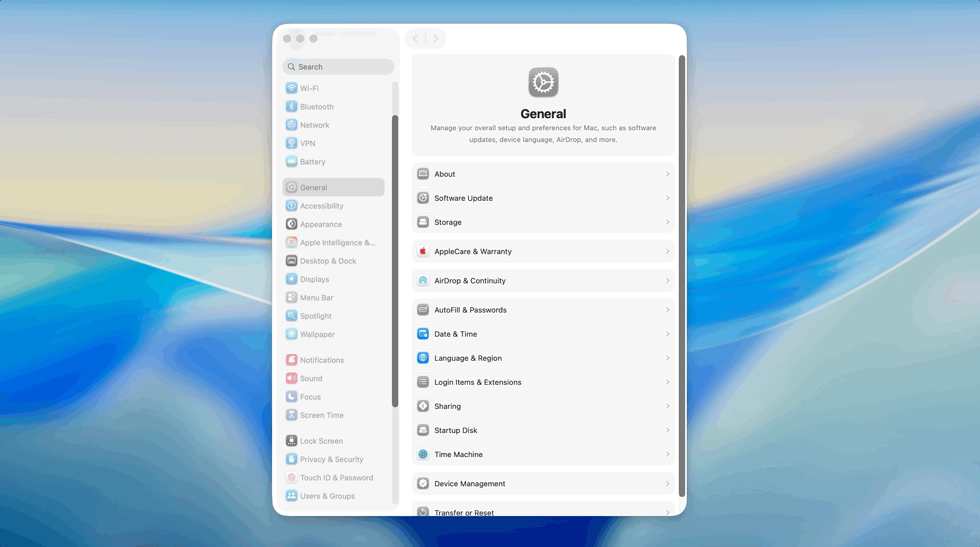
Task: Click the AirDrop & Continuity icon
Action: (423, 280)
